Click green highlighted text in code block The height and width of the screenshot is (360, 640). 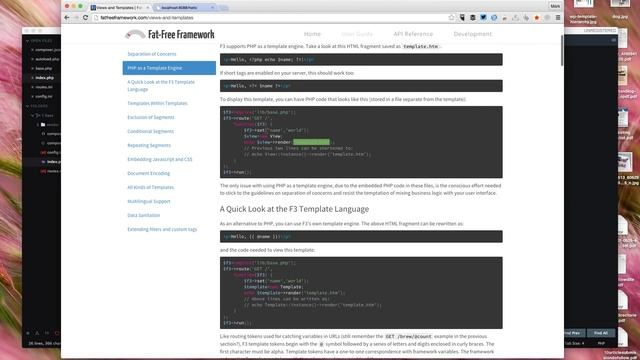coord(311,142)
